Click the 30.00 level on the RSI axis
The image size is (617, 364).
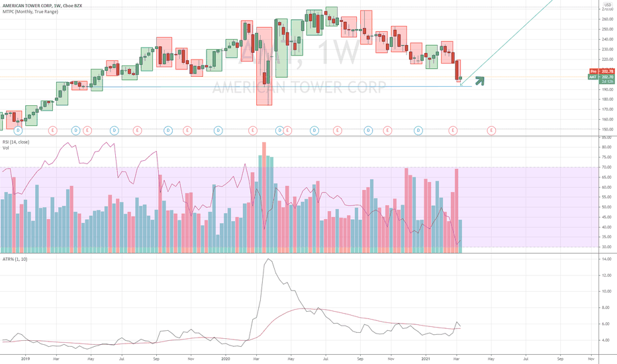pyautogui.click(x=606, y=247)
